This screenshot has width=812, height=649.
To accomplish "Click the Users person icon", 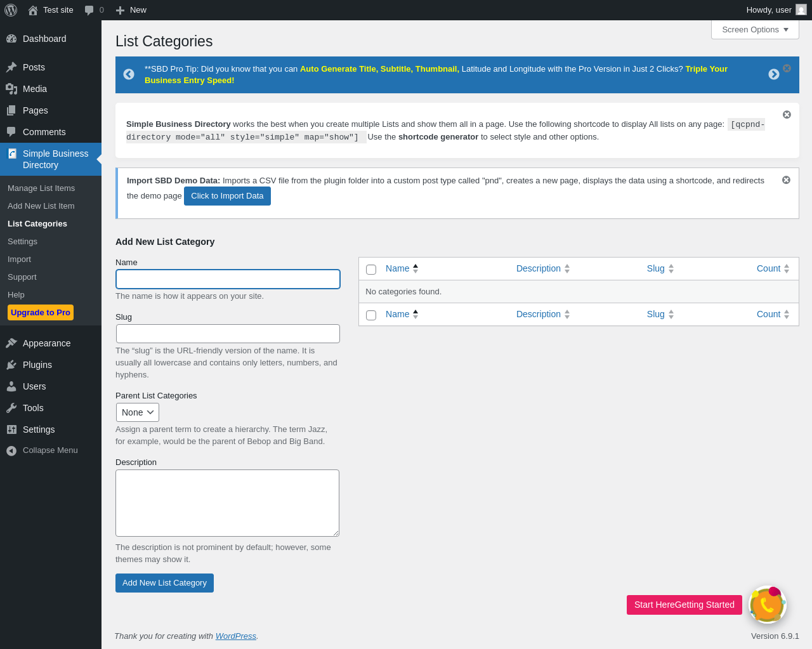I will click(11, 386).
